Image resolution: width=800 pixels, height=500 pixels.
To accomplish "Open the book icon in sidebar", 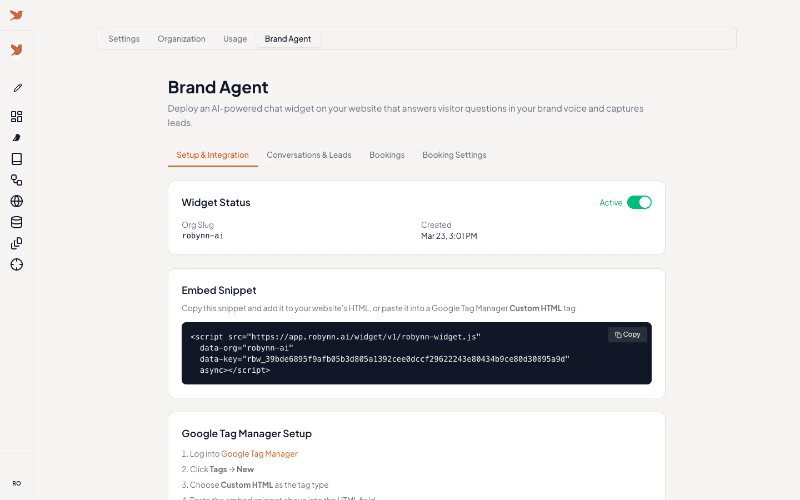I will (x=16, y=159).
